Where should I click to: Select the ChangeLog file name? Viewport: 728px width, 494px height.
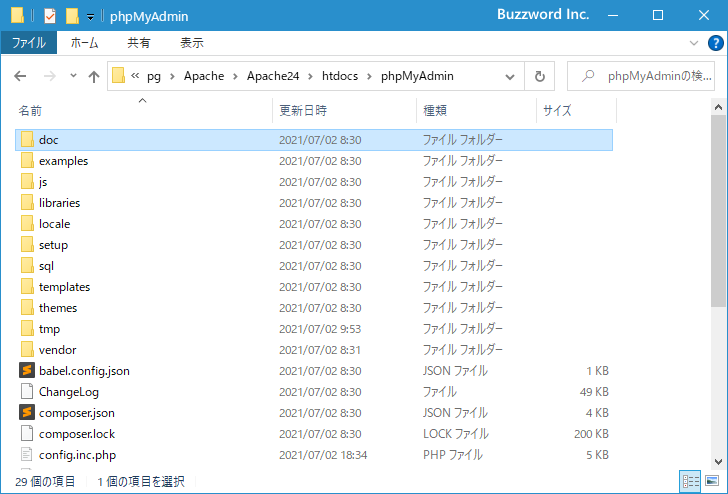click(x=69, y=392)
